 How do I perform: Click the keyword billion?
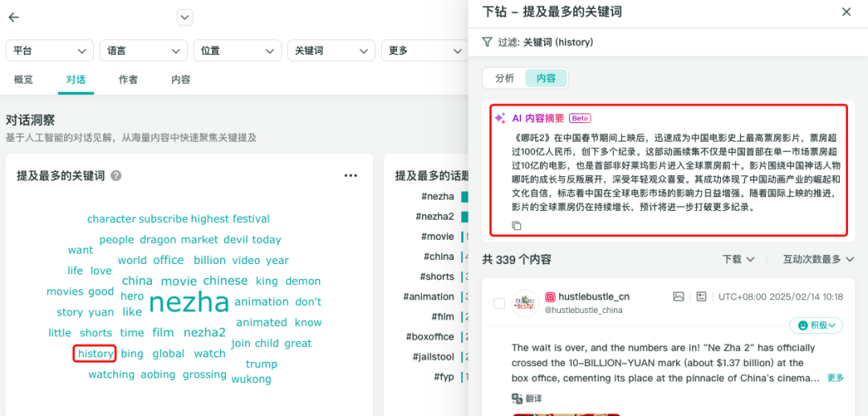click(210, 261)
